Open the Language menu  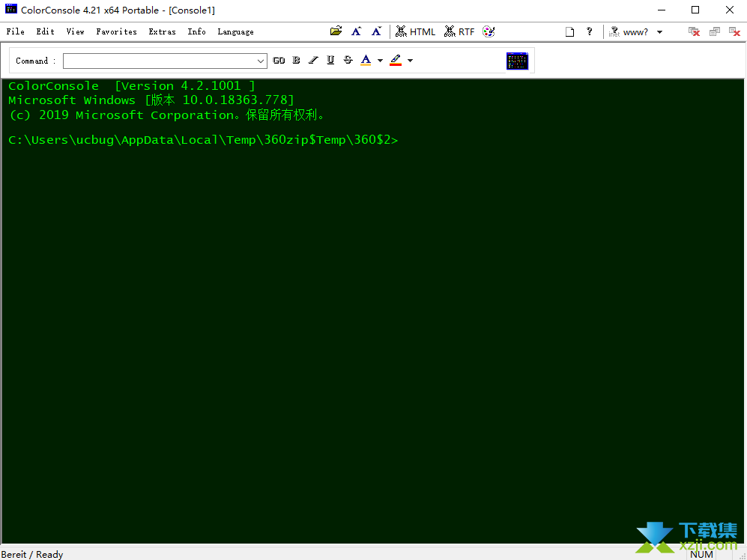point(235,31)
